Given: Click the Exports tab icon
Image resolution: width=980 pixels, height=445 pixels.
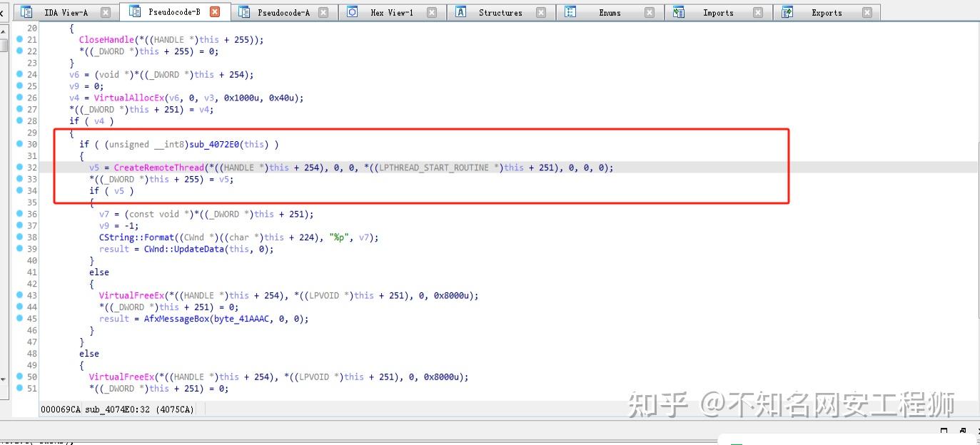Looking at the screenshot, I should point(787,11).
